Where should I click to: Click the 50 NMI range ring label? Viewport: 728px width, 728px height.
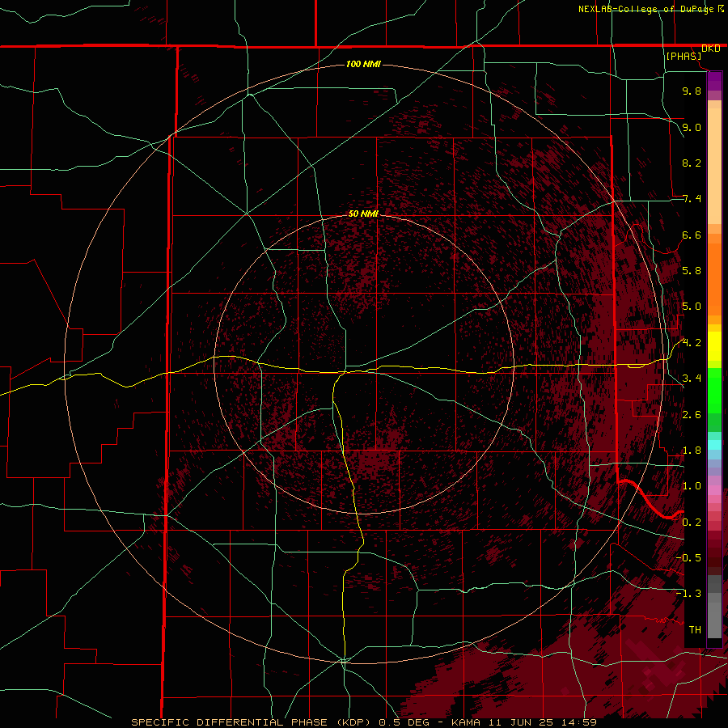(363, 214)
